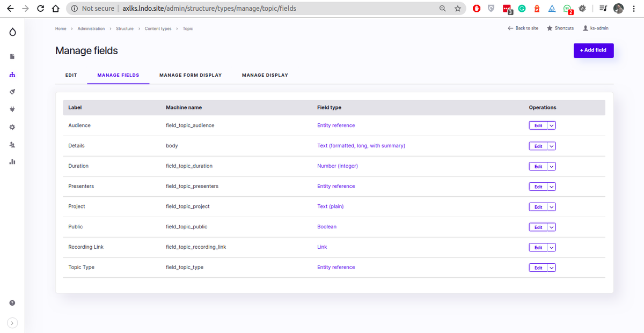The width and height of the screenshot is (644, 333).
Task: Open Shortcuts star menu
Action: pos(560,28)
